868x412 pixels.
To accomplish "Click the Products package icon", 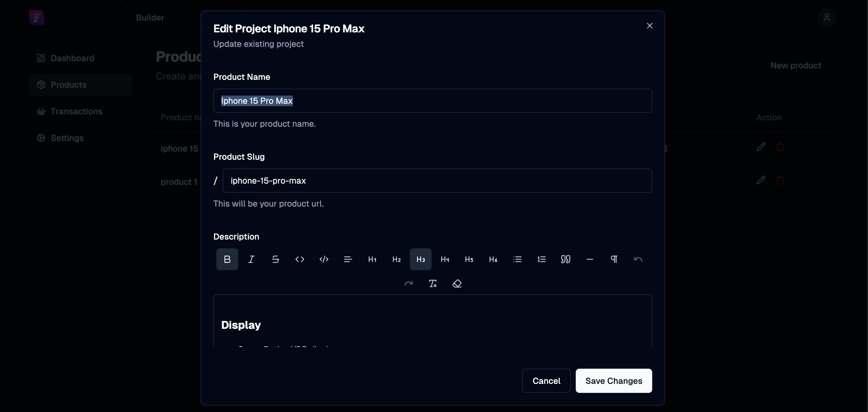I will coord(41,85).
